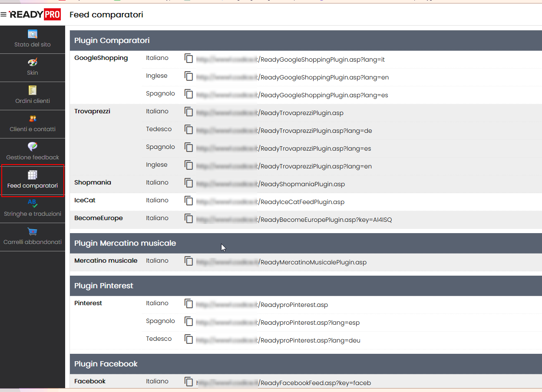Open Stato del sito in sidebar
542x392 pixels.
(x=33, y=40)
